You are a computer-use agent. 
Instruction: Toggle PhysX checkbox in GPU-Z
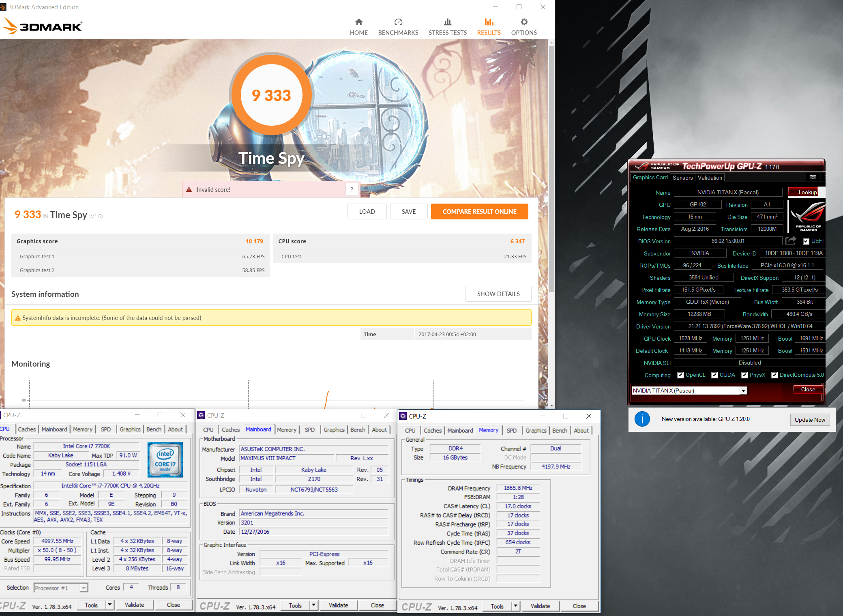[x=744, y=375]
